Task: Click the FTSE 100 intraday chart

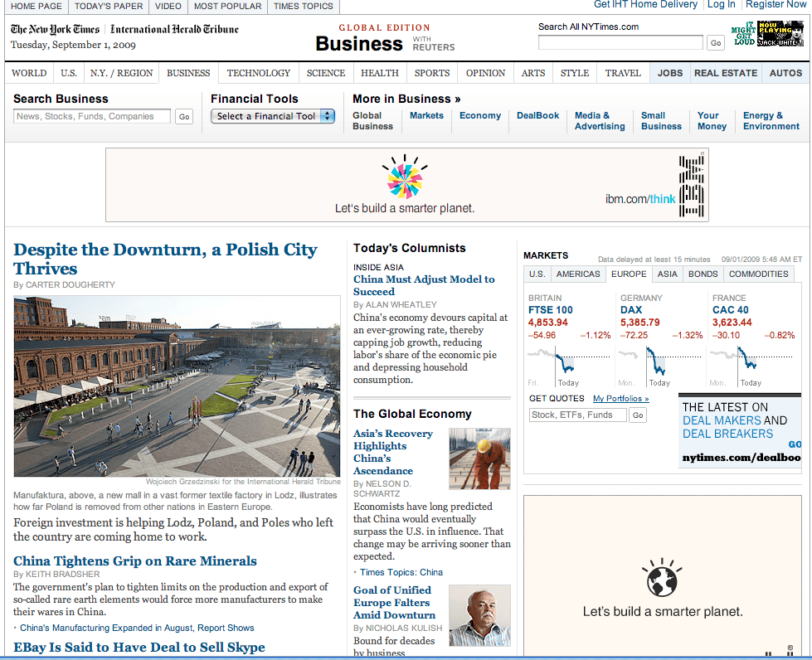Action: coord(569,366)
